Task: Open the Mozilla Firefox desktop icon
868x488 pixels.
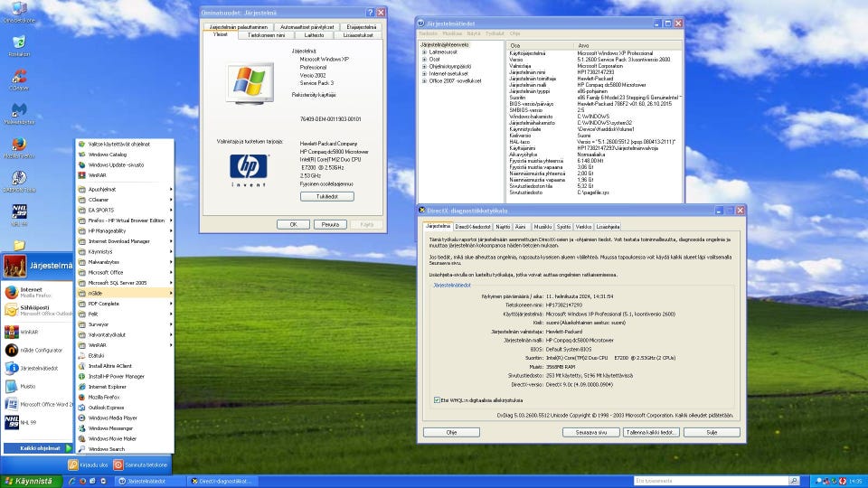Action: click(18, 145)
